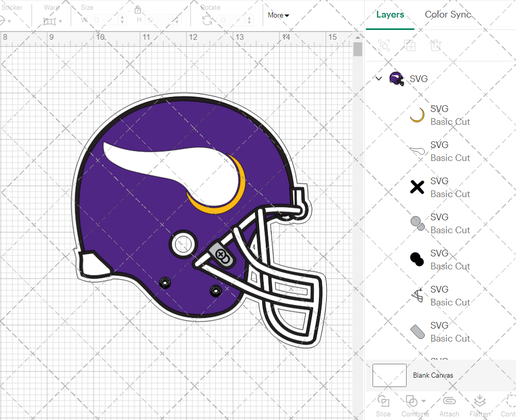Click the Delete trash icon in Layers
The height and width of the screenshot is (420, 516).
pyautogui.click(x=436, y=45)
